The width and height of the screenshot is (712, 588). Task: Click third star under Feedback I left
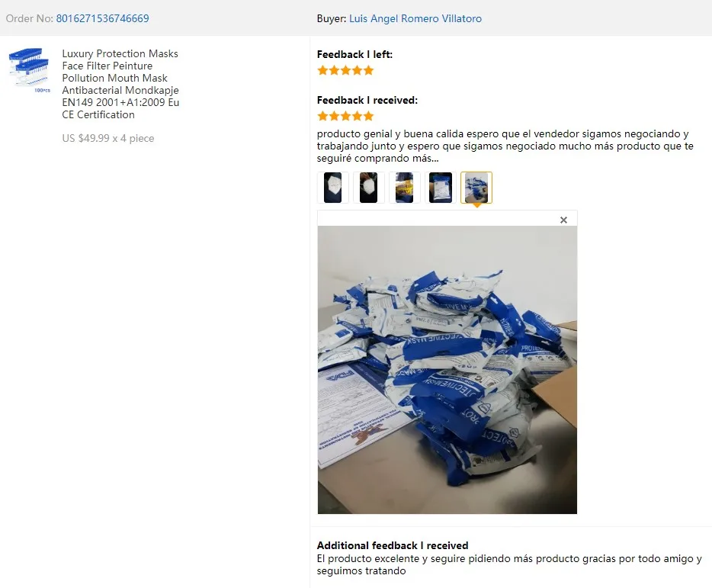pyautogui.click(x=345, y=70)
